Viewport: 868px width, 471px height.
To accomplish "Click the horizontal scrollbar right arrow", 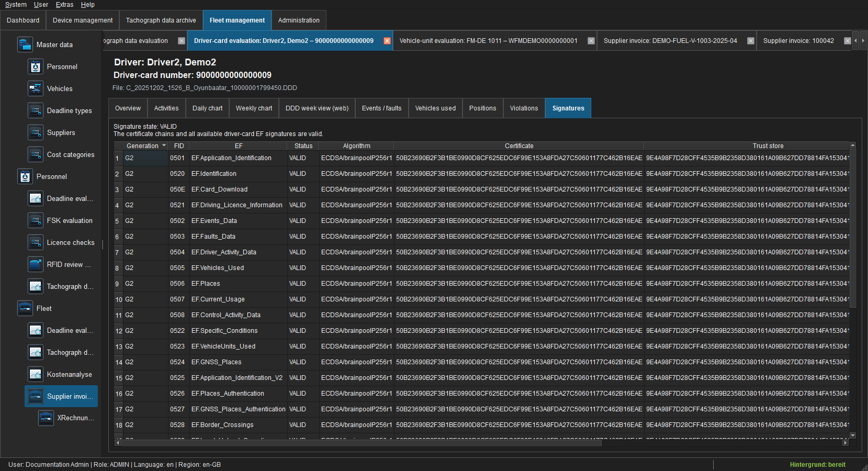I will click(846, 443).
